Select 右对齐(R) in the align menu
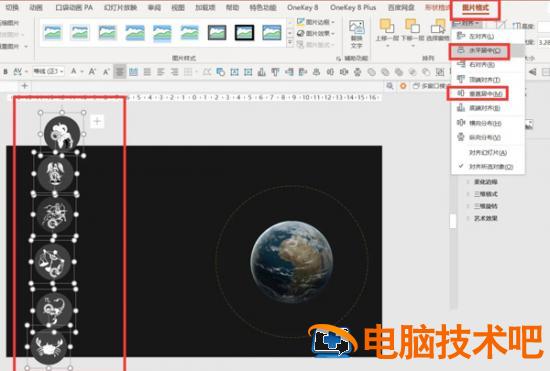550x371 pixels. 488,65
